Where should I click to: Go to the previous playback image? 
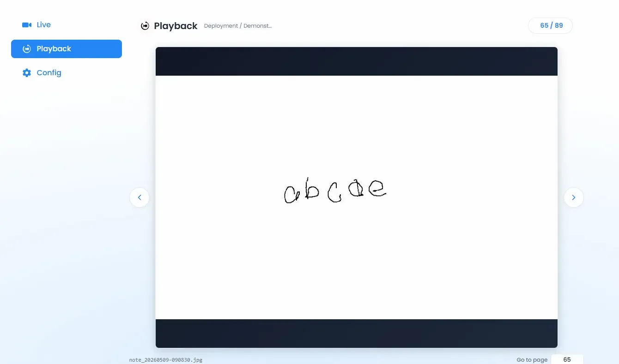(x=140, y=197)
